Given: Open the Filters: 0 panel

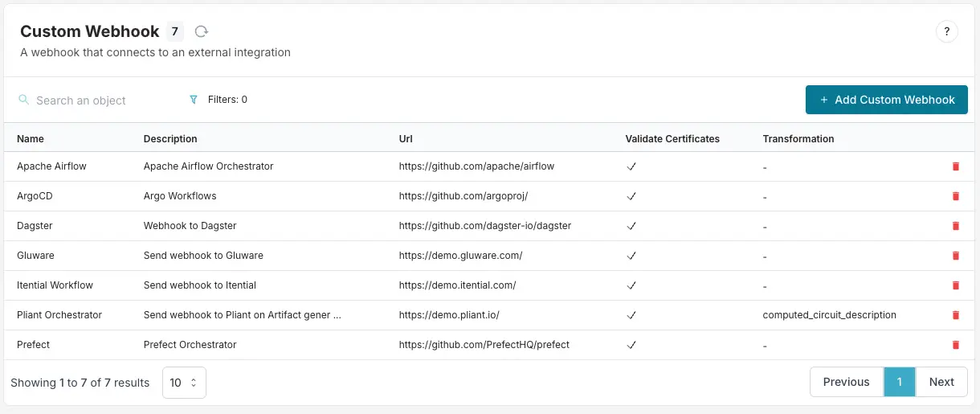Looking at the screenshot, I should (x=227, y=100).
